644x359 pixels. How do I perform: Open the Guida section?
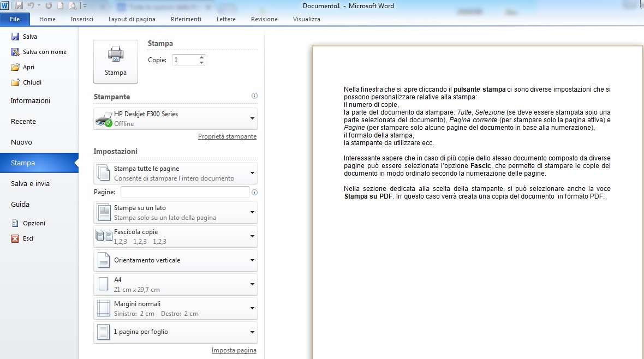20,204
